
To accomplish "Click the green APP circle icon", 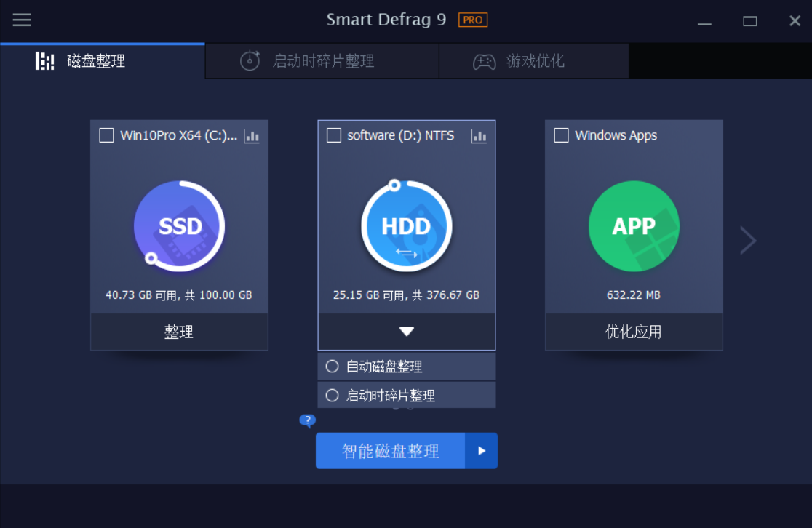I will click(634, 226).
